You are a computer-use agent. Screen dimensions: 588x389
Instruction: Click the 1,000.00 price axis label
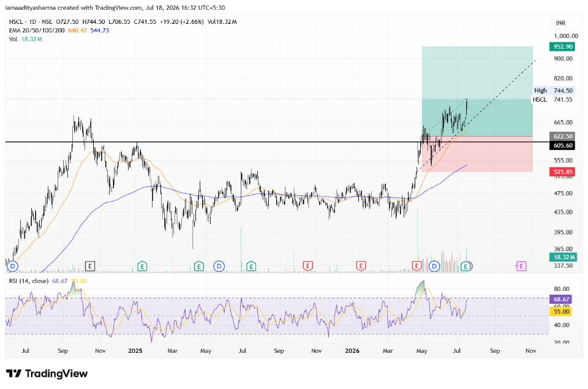point(566,36)
